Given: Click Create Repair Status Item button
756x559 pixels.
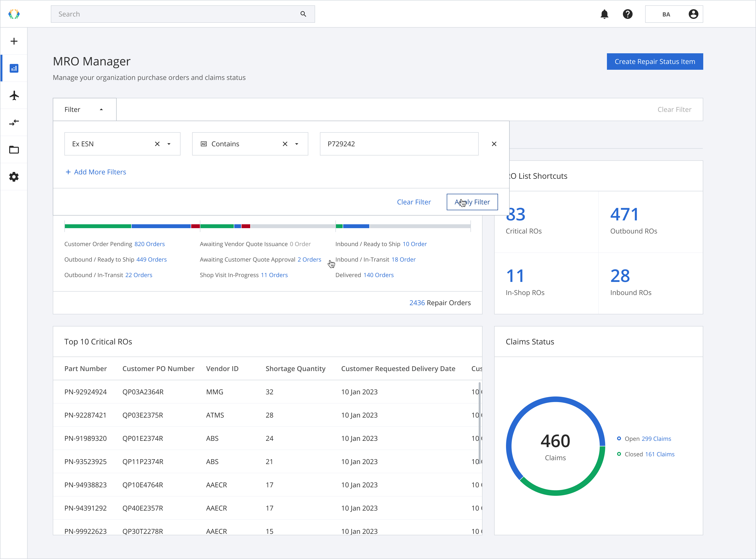Looking at the screenshot, I should (x=655, y=62).
